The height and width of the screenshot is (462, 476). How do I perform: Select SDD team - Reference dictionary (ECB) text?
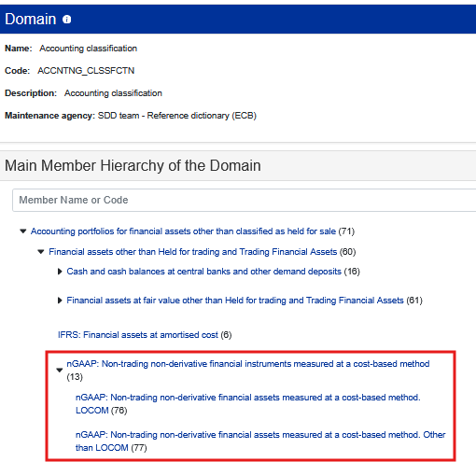(x=177, y=116)
